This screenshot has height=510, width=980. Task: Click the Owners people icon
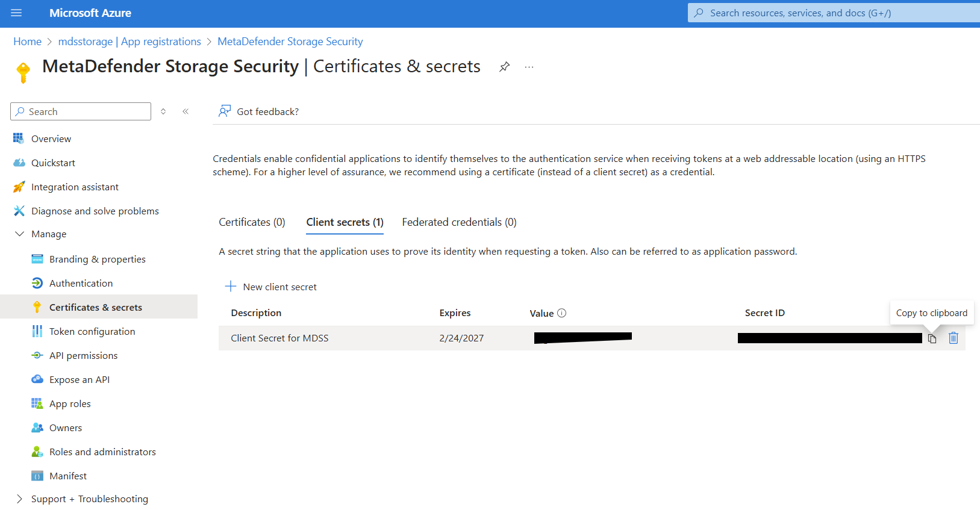coord(37,428)
